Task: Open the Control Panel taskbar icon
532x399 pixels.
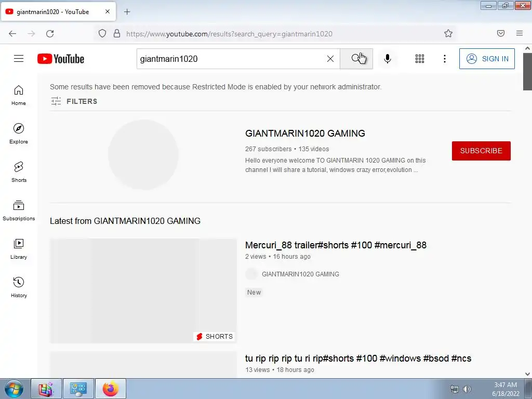Action: [x=78, y=389]
